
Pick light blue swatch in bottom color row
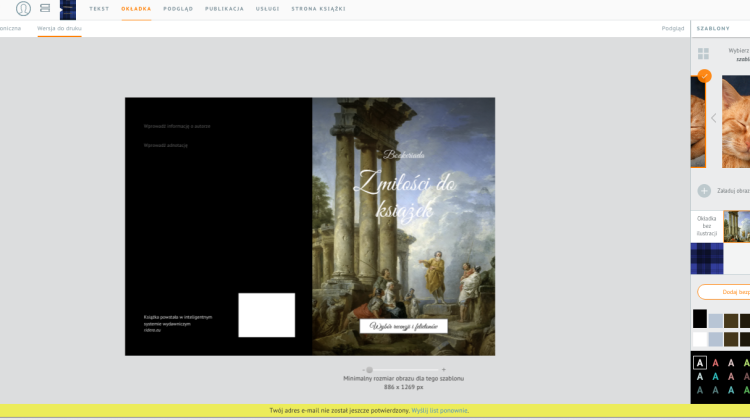[715, 339]
